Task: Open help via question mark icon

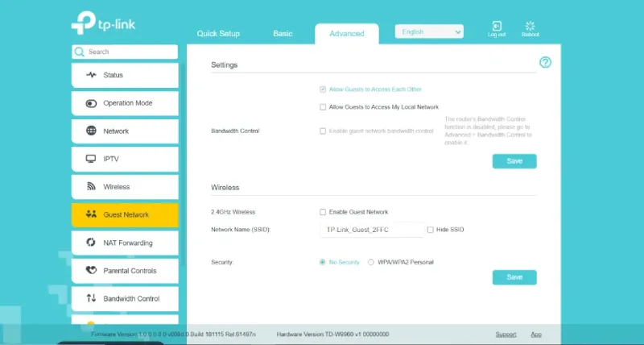Action: point(545,63)
